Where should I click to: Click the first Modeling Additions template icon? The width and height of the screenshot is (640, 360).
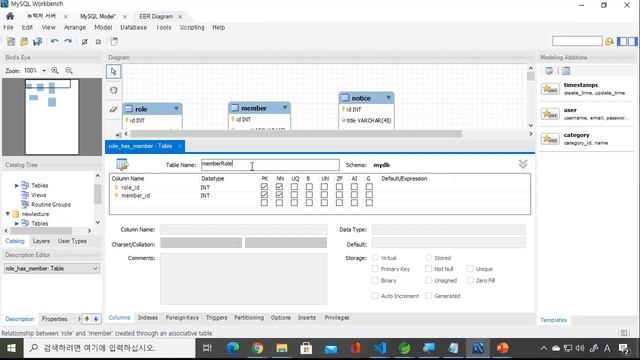549,71
